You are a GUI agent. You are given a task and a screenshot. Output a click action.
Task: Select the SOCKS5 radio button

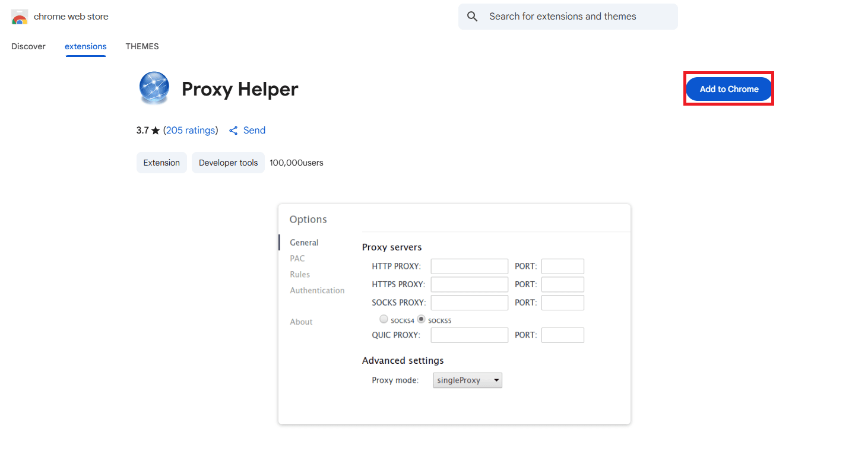coord(420,319)
